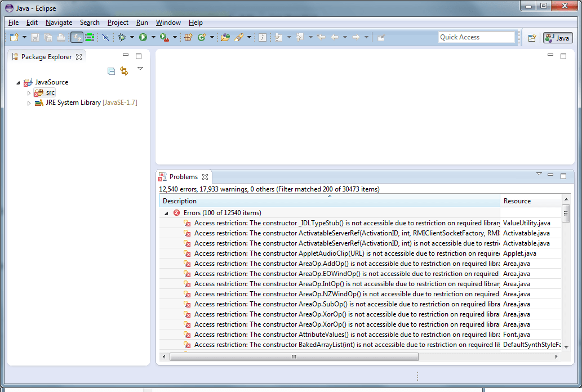The width and height of the screenshot is (582, 392).
Task: Click the Back navigation arrow
Action: coord(335,37)
